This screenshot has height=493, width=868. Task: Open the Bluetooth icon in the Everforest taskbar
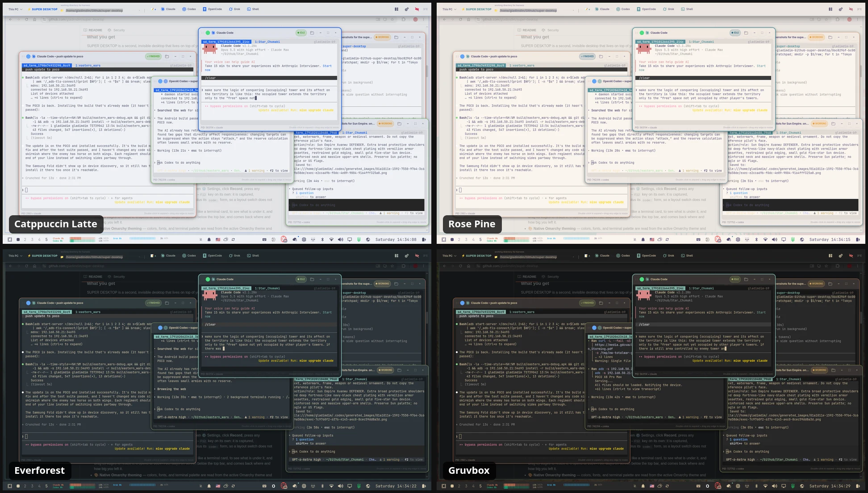[322, 486]
